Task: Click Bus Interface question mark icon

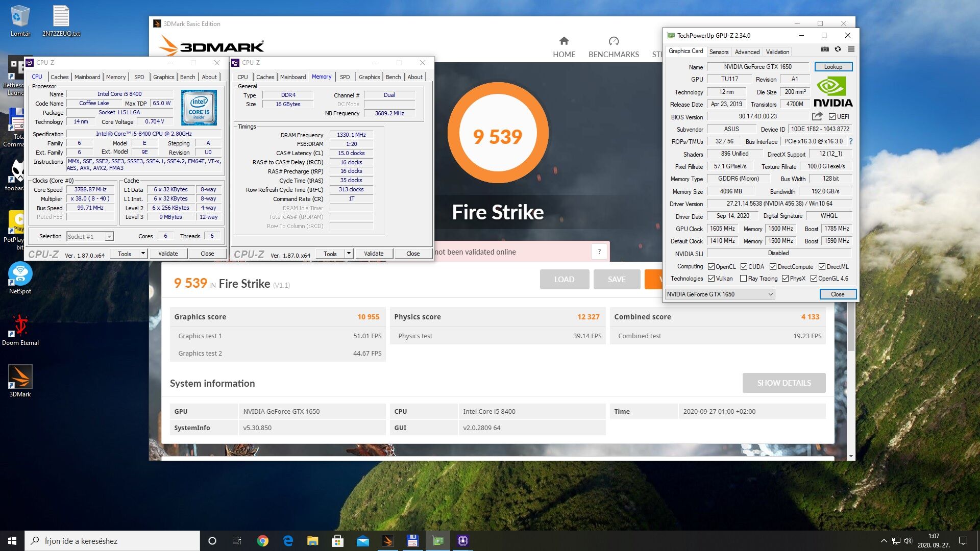Action: [851, 141]
